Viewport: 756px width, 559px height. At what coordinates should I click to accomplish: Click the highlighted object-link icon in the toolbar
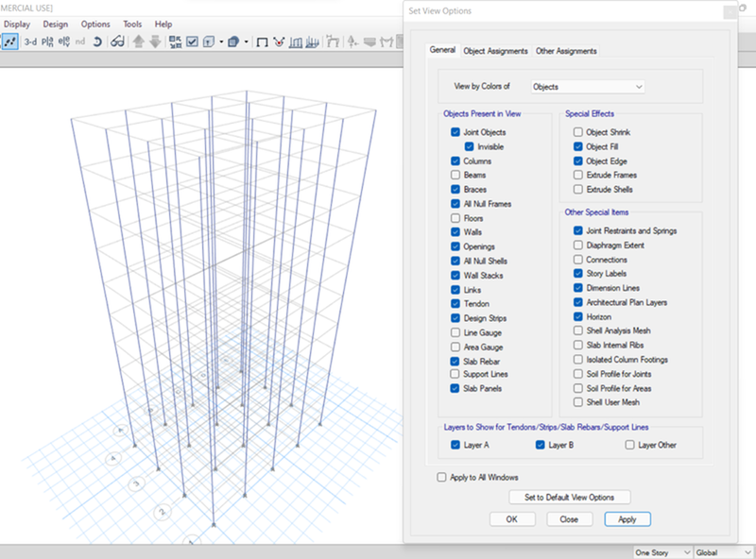pyautogui.click(x=10, y=42)
